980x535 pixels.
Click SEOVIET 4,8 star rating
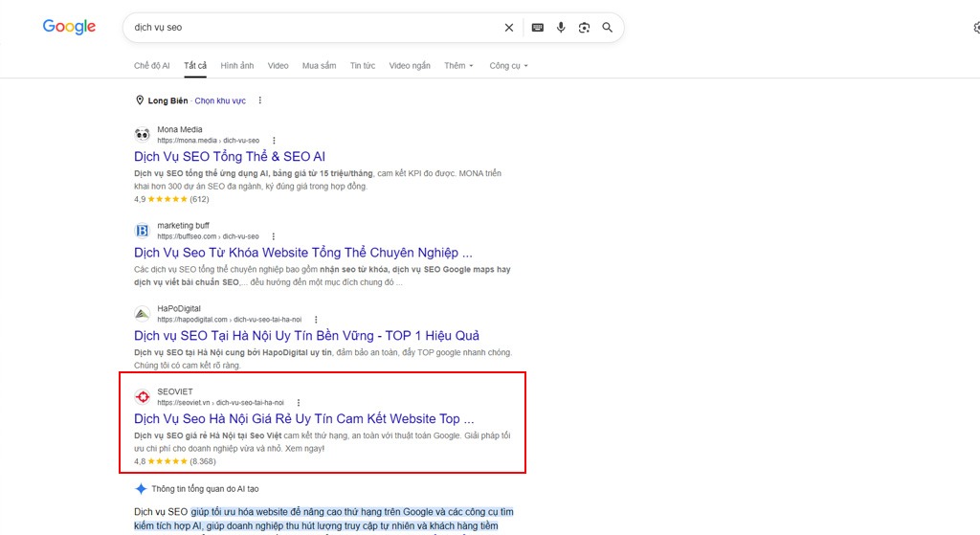pyautogui.click(x=174, y=462)
